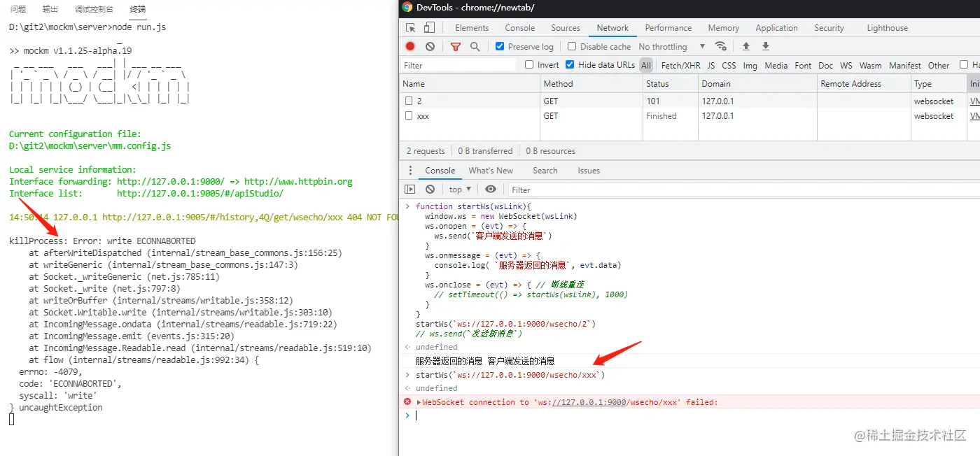Filter requests by Media
The width and height of the screenshot is (980, 456).
776,65
